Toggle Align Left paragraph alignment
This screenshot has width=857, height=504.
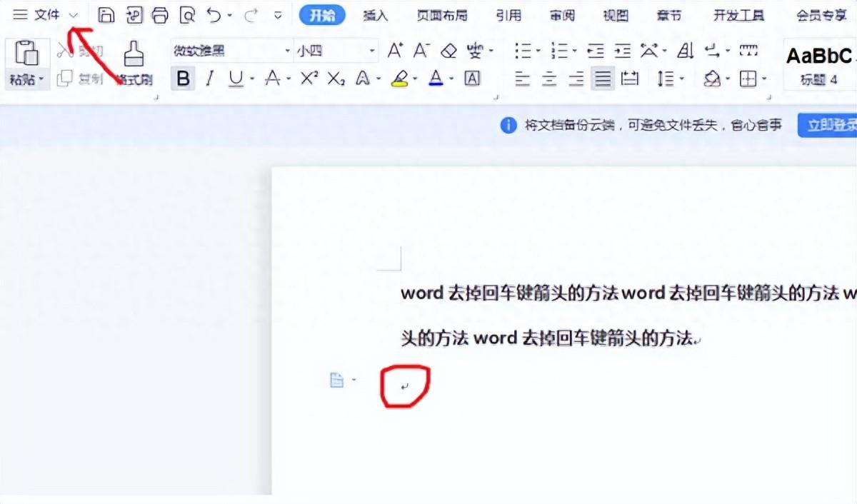click(523, 79)
